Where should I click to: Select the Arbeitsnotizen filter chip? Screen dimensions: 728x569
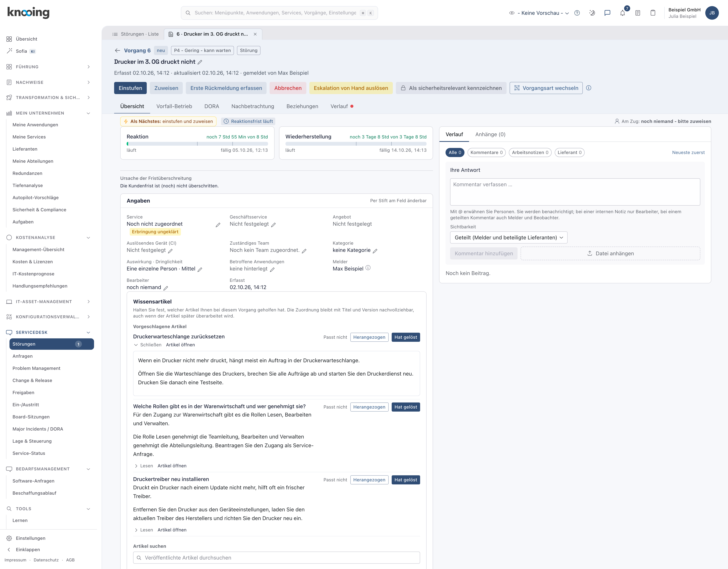530,152
